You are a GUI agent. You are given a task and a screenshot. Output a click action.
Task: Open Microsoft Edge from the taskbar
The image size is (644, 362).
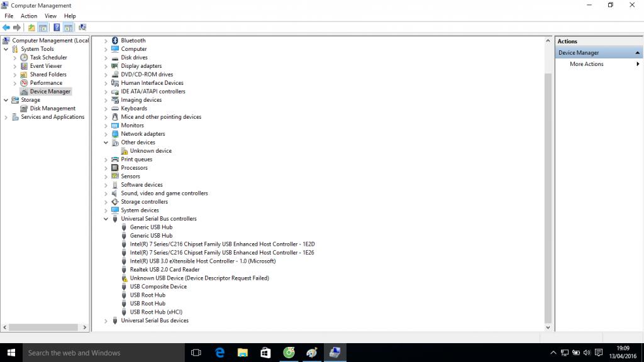tap(219, 353)
